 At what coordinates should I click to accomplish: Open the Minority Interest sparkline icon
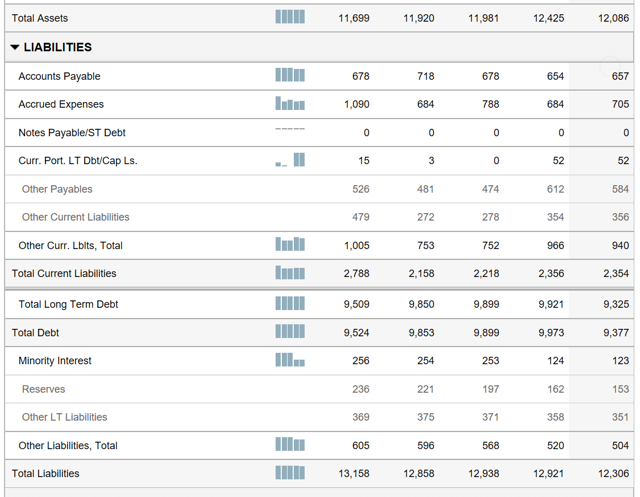tap(290, 360)
